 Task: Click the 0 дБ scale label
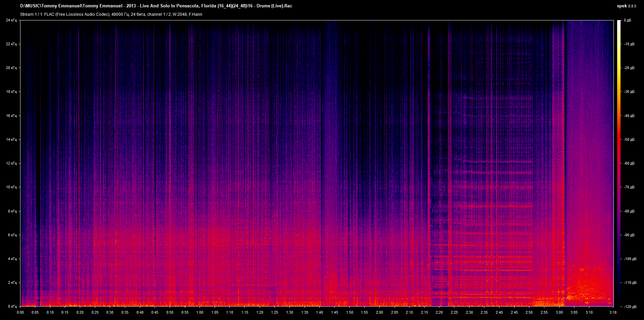(628, 20)
